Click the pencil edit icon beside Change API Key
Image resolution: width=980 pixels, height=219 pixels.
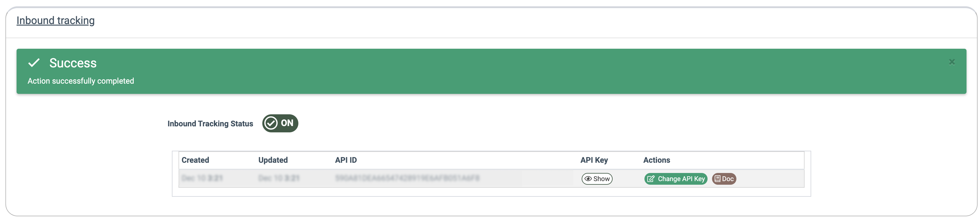coord(651,179)
